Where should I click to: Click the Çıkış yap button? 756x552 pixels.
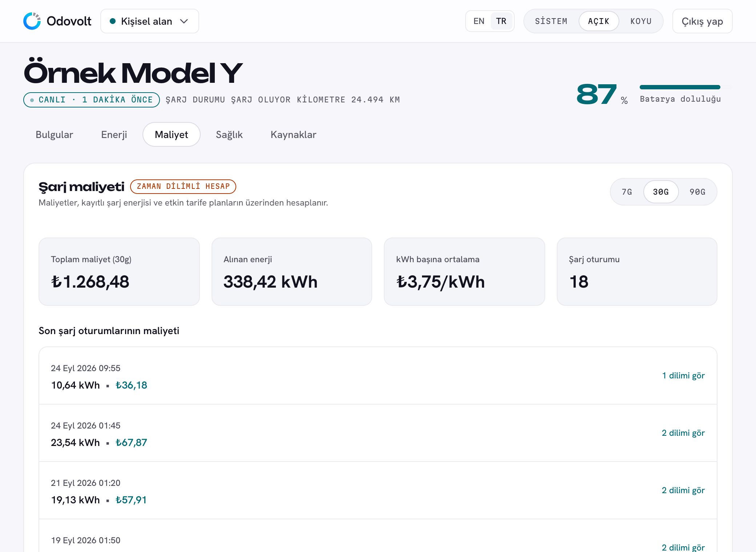702,21
